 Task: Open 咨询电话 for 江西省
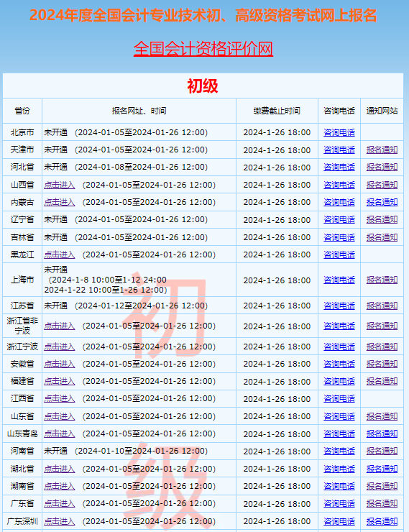pos(339,399)
